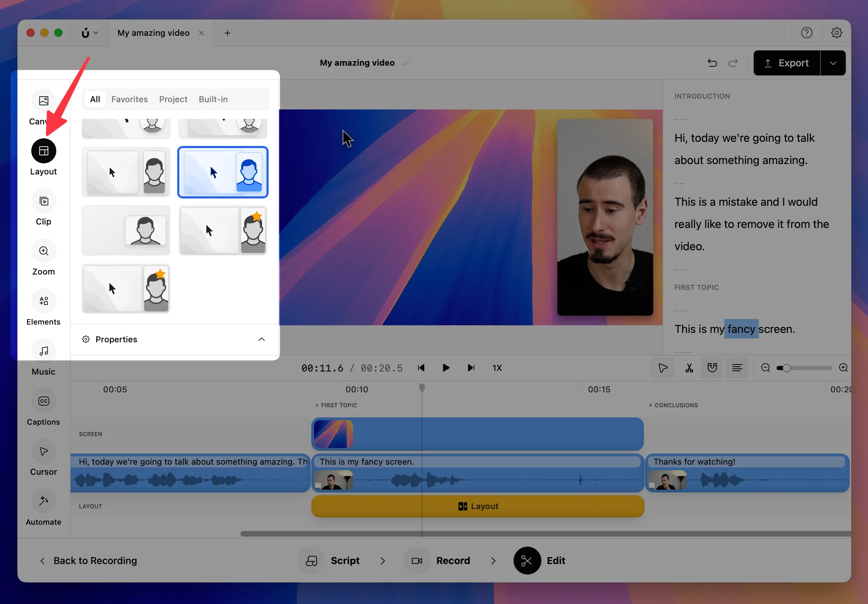
Task: Play the video preview
Action: point(446,368)
